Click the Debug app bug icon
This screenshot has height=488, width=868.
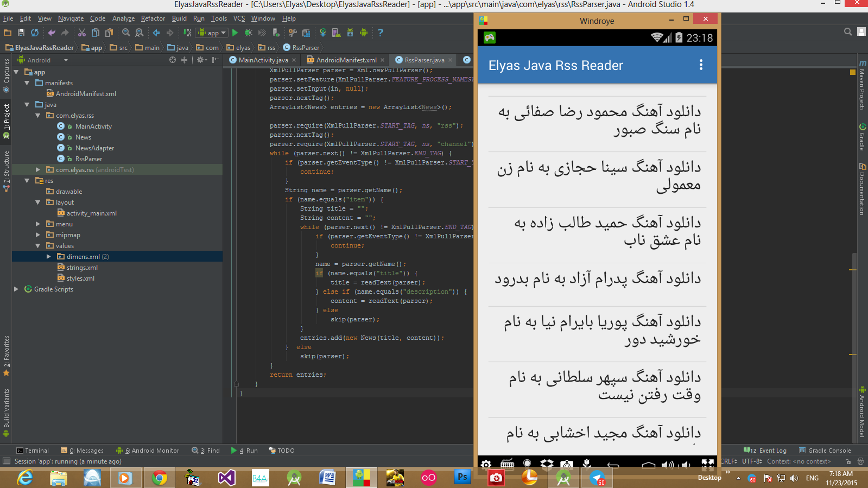pos(249,33)
